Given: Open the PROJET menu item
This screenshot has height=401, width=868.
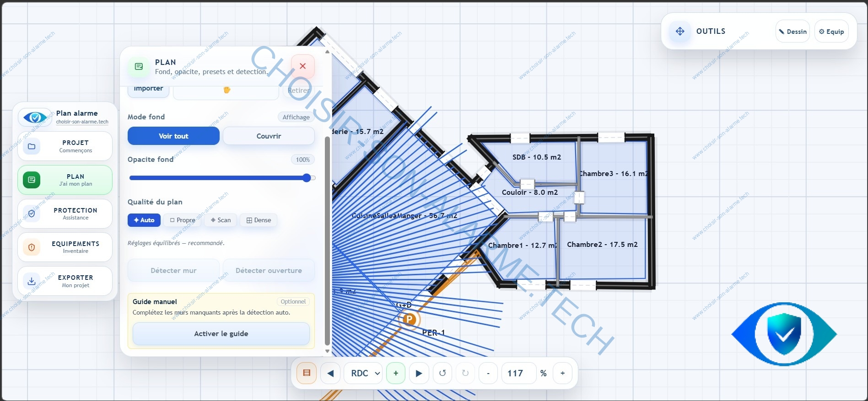Looking at the screenshot, I should tap(65, 146).
